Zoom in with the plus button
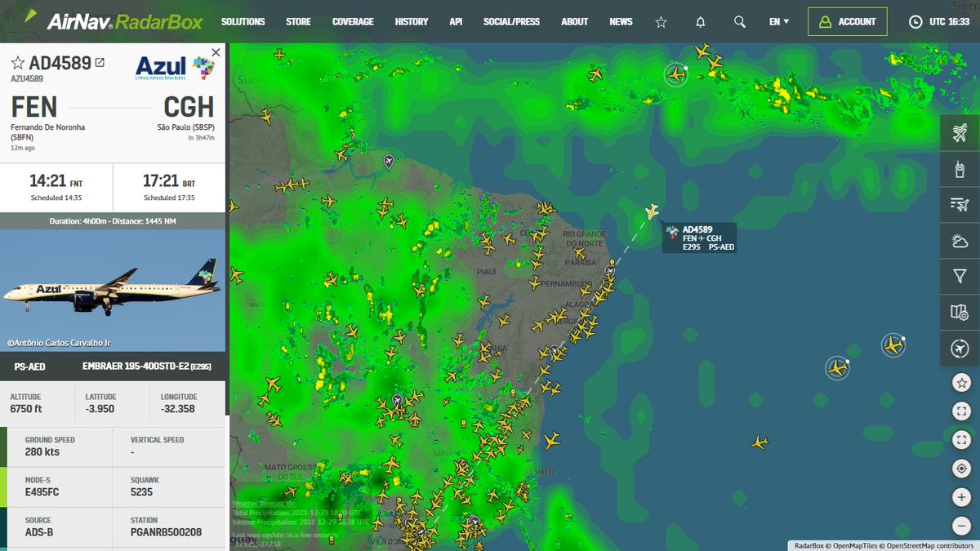The image size is (980, 551). pyautogui.click(x=960, y=497)
